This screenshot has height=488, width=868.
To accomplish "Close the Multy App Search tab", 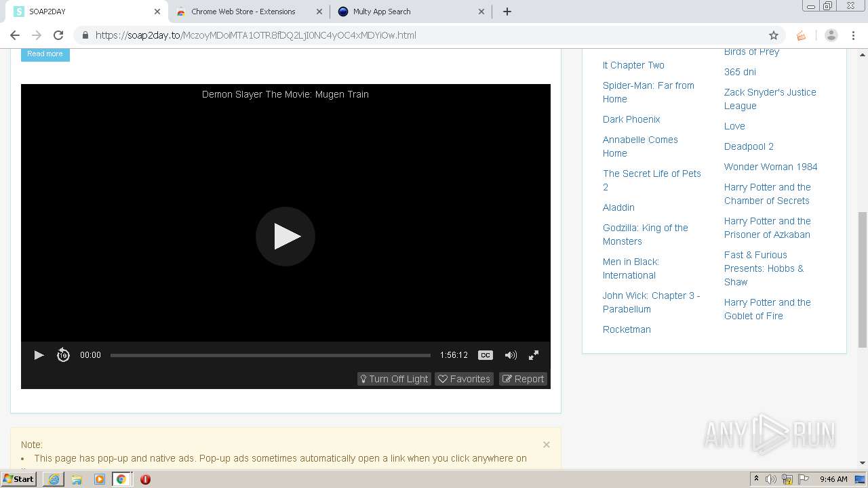I will pos(481,12).
